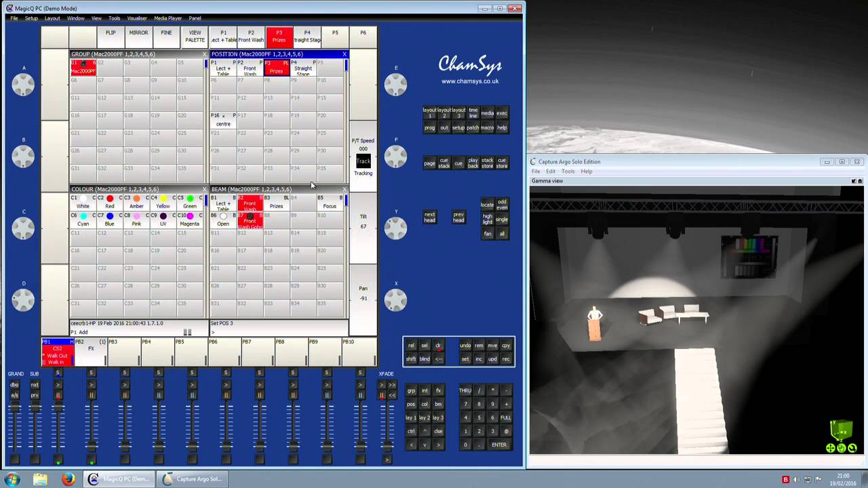868x488 pixels.
Task: Click encoder wheel B on left side
Action: point(23,156)
